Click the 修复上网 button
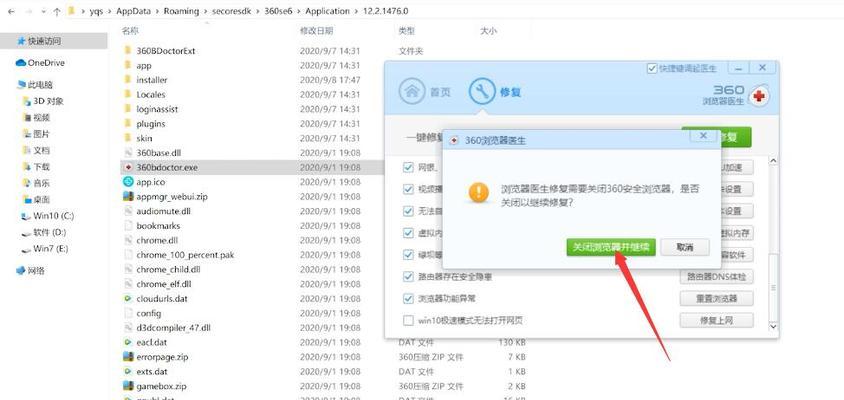Screen dimensions: 844x400 pos(716,321)
